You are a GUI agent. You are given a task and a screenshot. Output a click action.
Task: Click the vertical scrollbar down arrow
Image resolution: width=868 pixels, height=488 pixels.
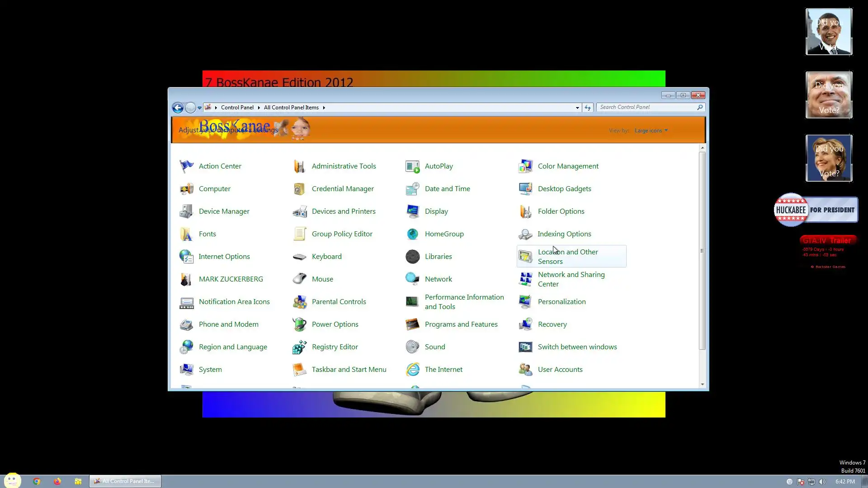702,385
